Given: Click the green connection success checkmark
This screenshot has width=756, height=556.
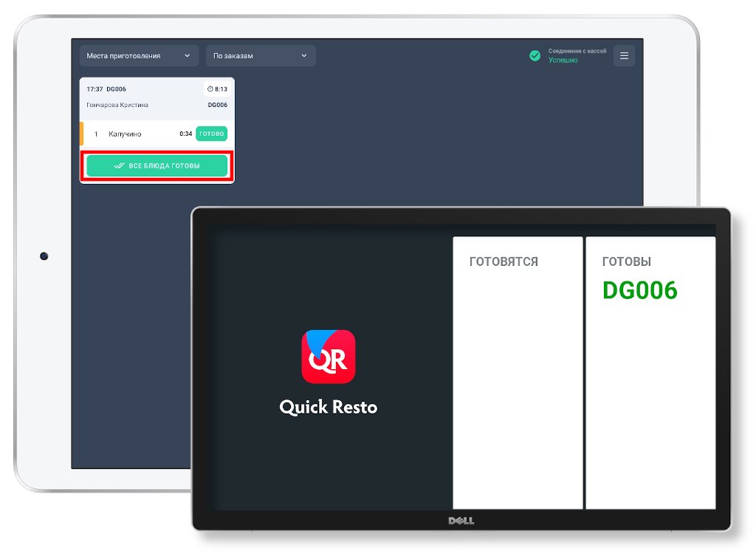Looking at the screenshot, I should [x=535, y=56].
